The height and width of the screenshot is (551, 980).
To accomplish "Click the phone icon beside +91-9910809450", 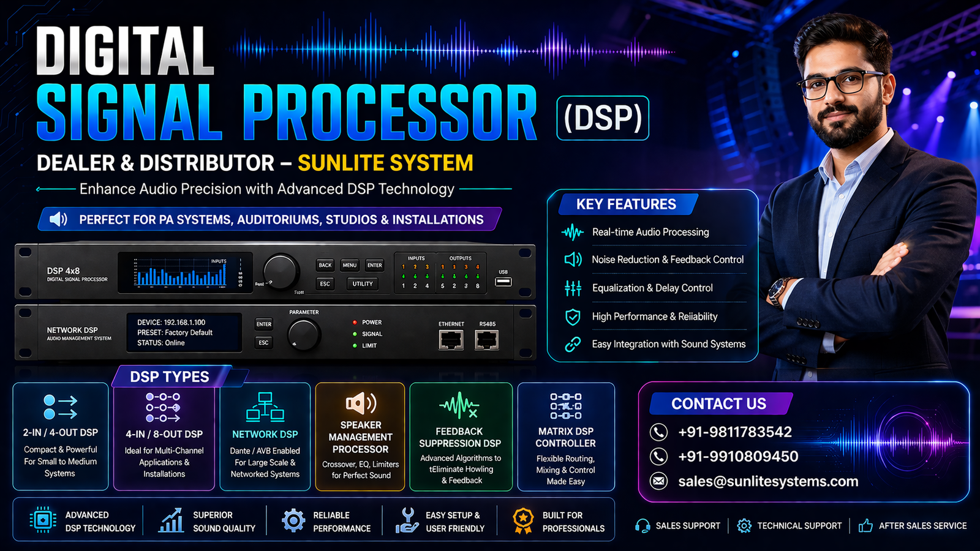I will [658, 457].
